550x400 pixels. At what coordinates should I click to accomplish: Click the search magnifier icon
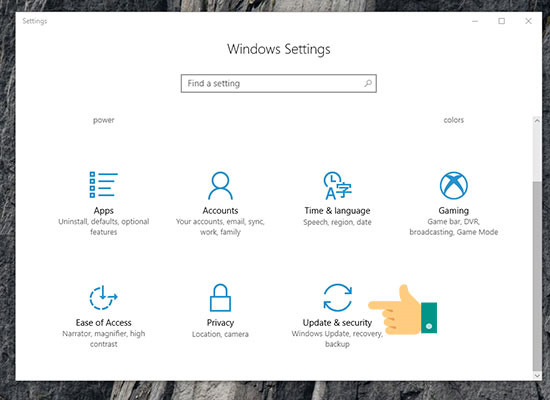click(x=368, y=84)
